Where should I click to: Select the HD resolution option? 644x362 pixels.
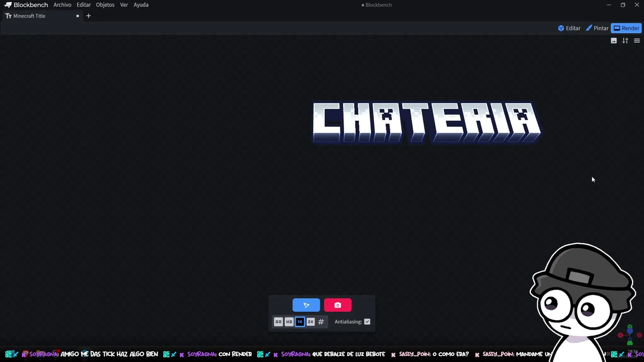coord(289,322)
